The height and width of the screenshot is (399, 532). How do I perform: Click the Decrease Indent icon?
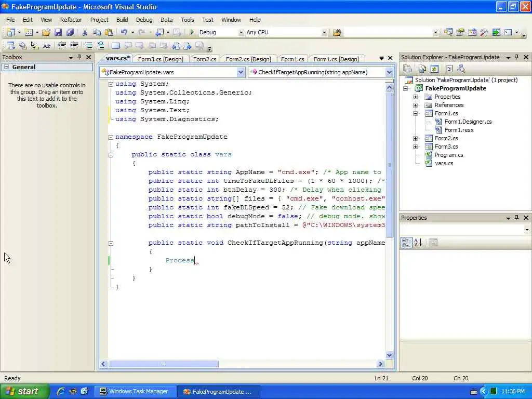pos(62,46)
